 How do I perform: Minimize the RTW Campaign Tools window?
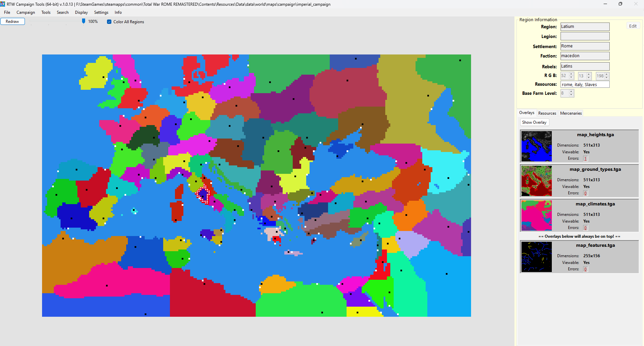(605, 4)
